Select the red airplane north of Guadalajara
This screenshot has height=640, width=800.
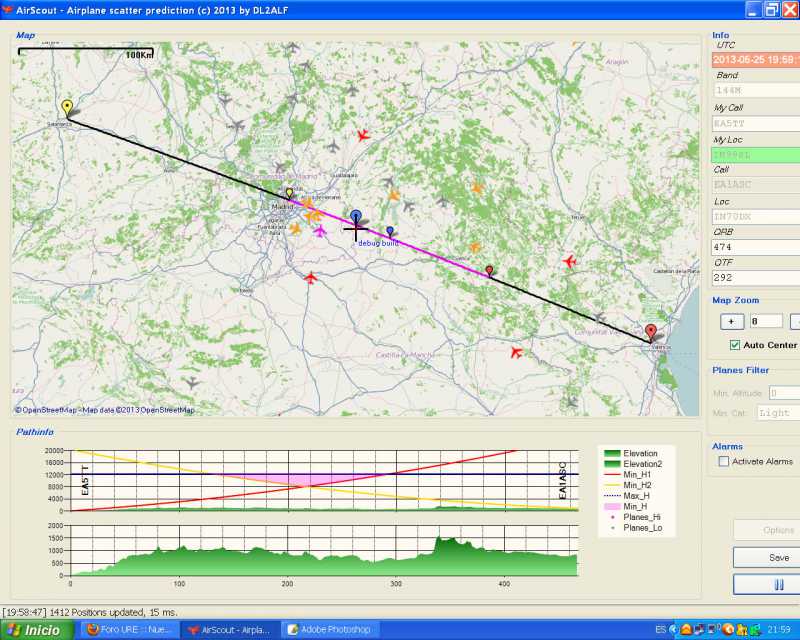click(x=362, y=135)
